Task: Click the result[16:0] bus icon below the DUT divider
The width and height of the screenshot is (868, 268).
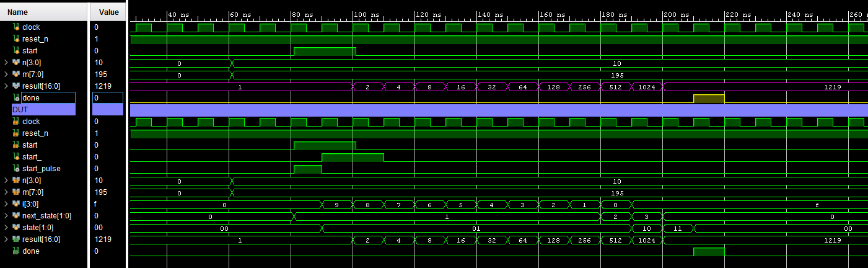Action: click(16, 239)
